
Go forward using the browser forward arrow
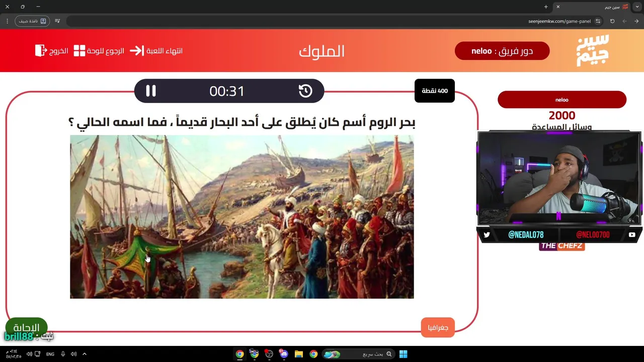point(624,21)
